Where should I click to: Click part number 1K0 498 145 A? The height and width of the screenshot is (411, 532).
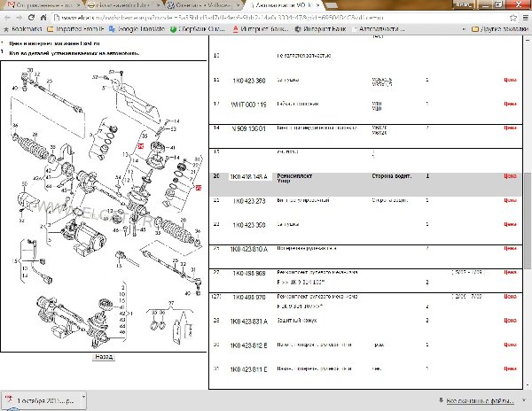coord(250,176)
